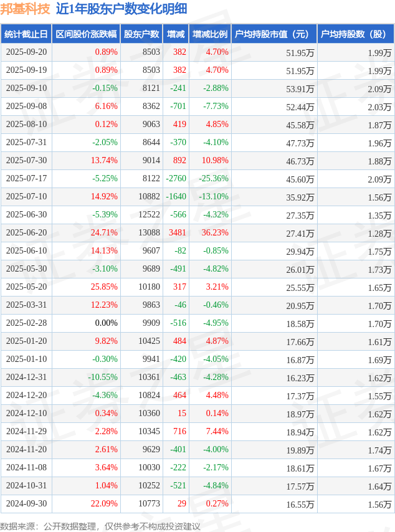Click the 增减比例 column header
The width and height of the screenshot is (395, 532).
coord(210,34)
